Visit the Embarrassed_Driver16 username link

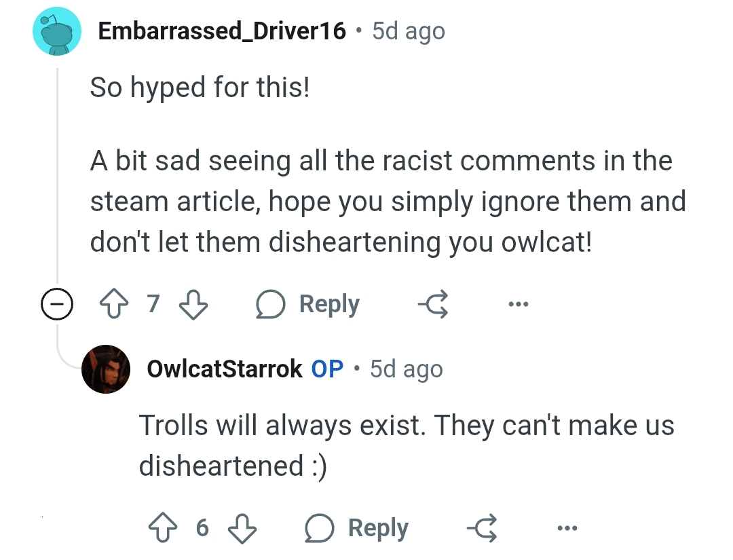point(222,31)
